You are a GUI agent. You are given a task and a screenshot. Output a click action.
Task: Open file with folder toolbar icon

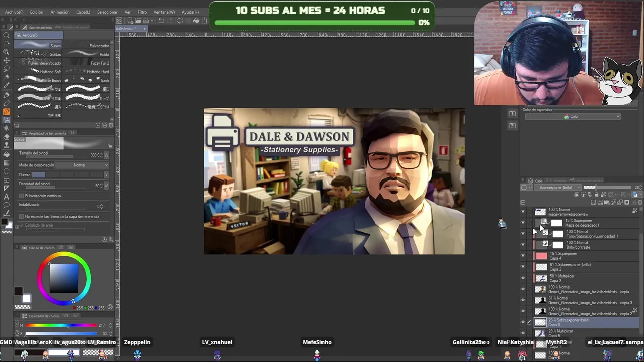click(x=137, y=21)
